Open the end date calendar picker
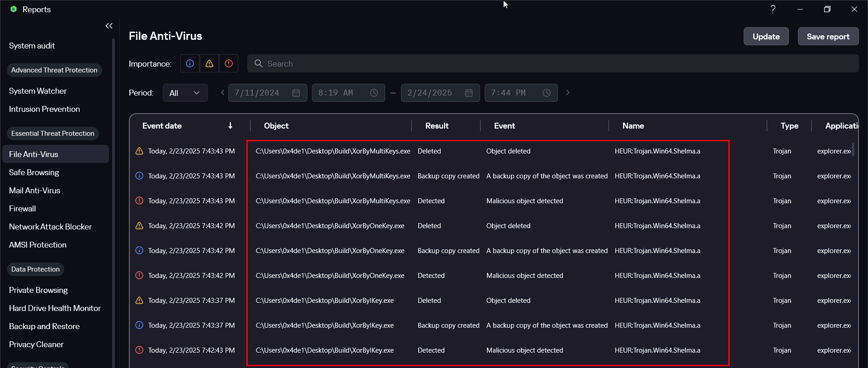Screen dimensions: 868x368 click(469, 93)
